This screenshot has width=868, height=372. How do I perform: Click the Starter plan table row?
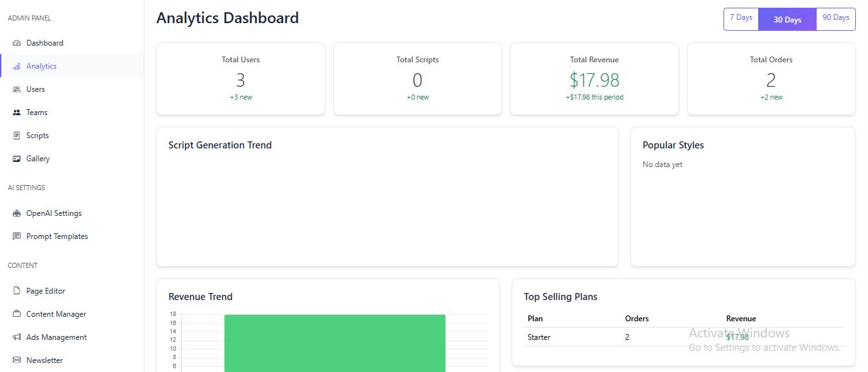[683, 337]
